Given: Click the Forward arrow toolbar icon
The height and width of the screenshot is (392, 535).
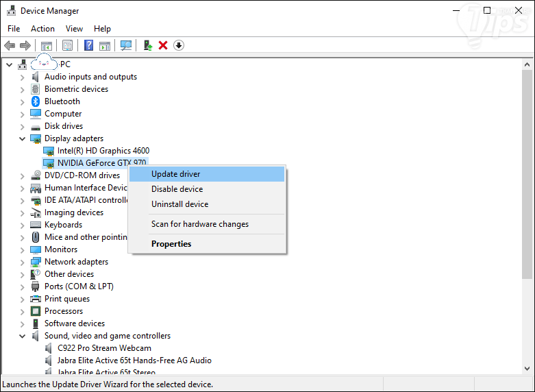Looking at the screenshot, I should [x=25, y=45].
